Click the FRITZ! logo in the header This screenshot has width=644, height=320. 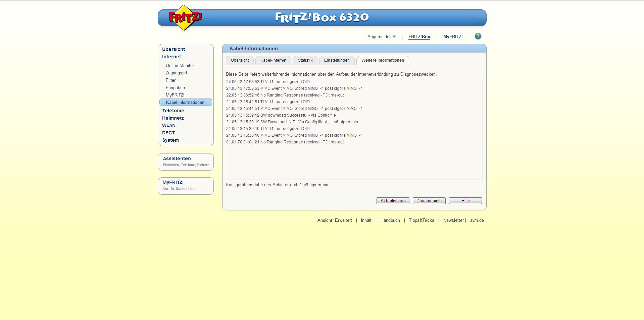[x=185, y=18]
